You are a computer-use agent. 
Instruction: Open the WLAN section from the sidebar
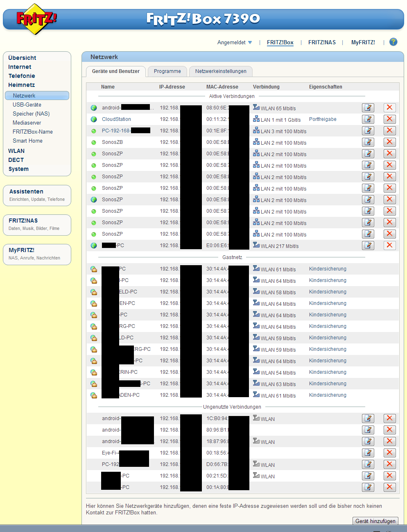pos(16,151)
